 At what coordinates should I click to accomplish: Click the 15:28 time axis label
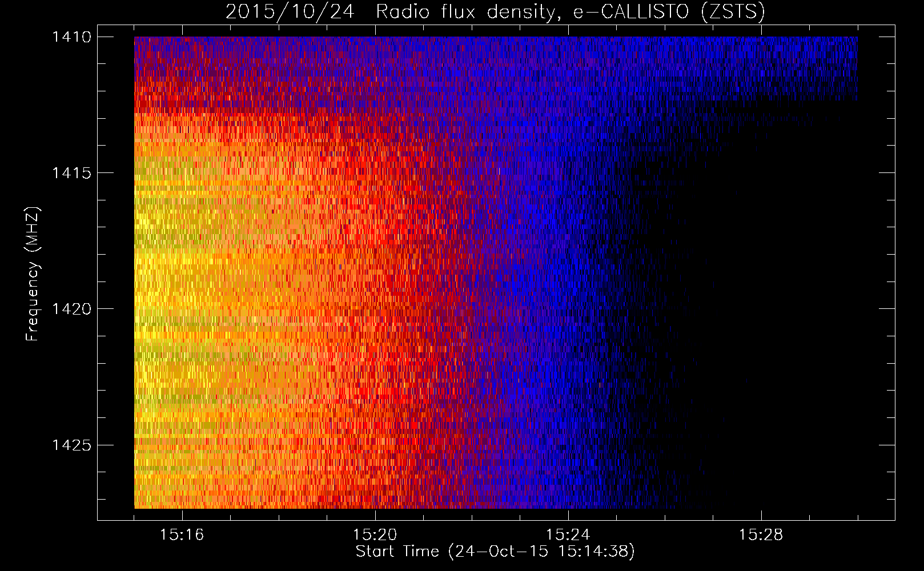pyautogui.click(x=761, y=535)
